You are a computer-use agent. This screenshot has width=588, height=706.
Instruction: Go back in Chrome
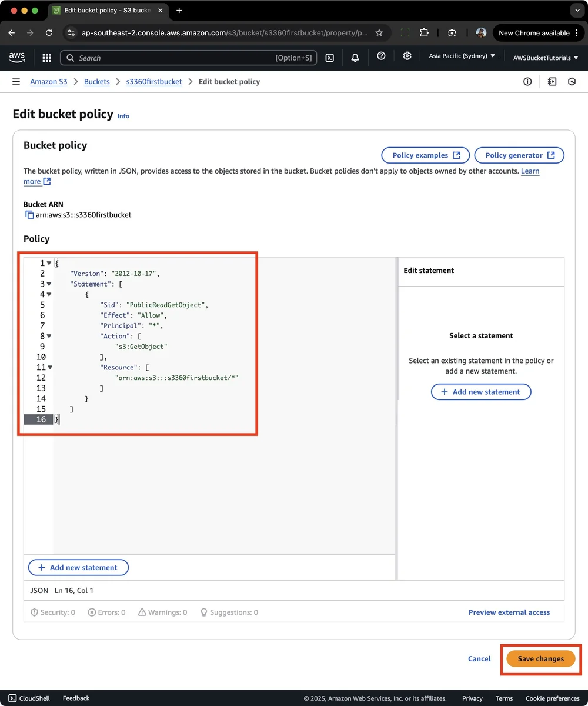(12, 33)
